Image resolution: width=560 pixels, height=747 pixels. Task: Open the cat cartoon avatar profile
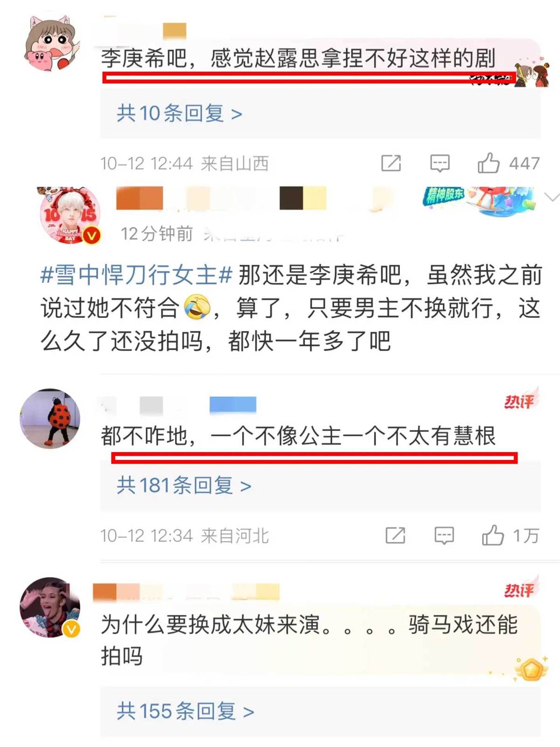(51, 43)
